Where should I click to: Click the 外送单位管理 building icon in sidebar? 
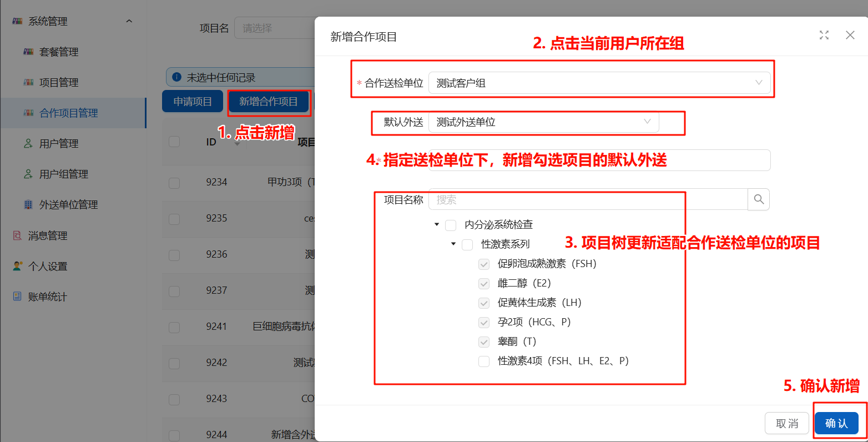coord(28,204)
